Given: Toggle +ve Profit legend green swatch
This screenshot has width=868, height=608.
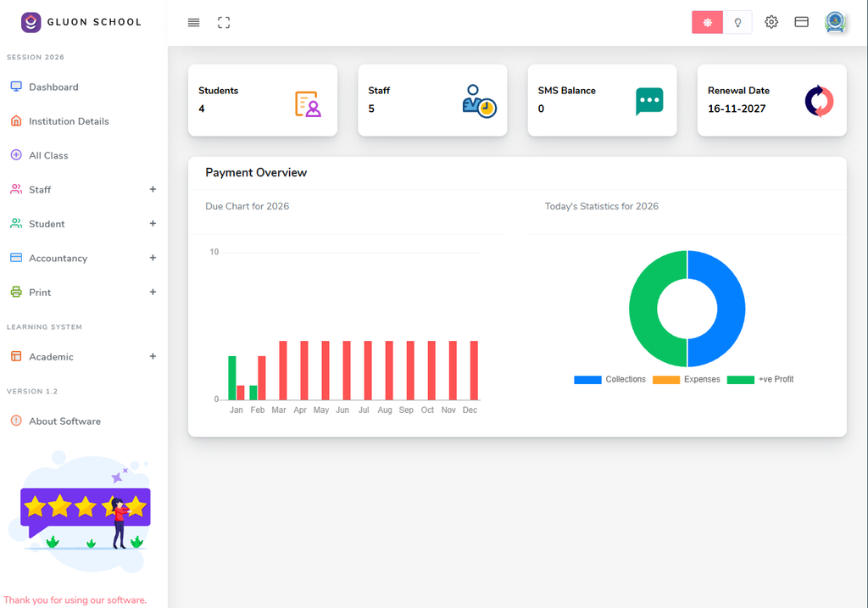Looking at the screenshot, I should [x=741, y=379].
